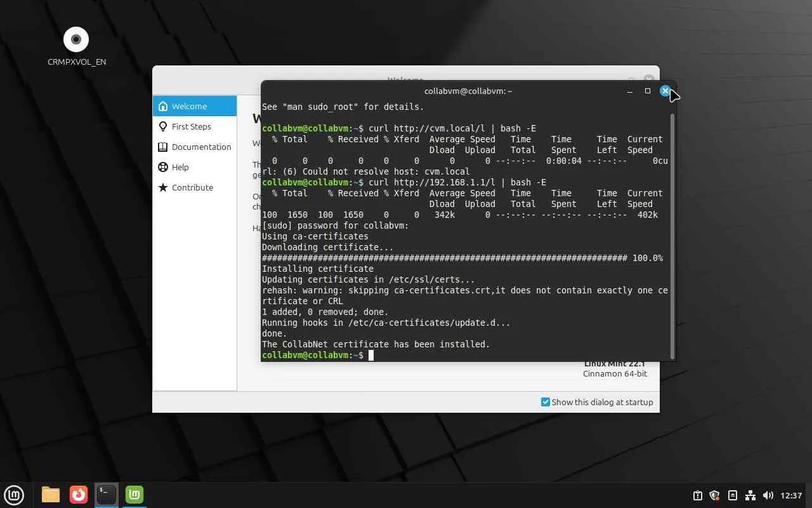Viewport: 812px width, 508px height.
Task: Click the '[sudo] password for collabvm:' line
Action: [336, 225]
